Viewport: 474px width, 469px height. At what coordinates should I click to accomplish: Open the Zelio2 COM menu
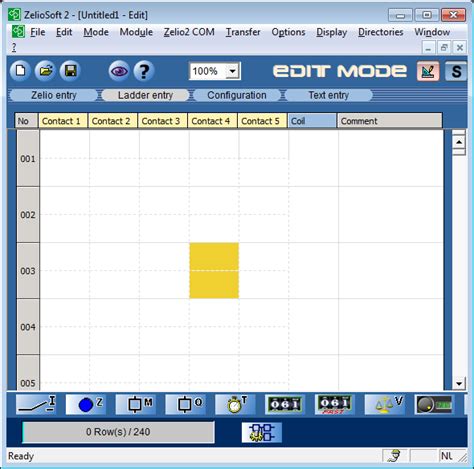pyautogui.click(x=189, y=32)
